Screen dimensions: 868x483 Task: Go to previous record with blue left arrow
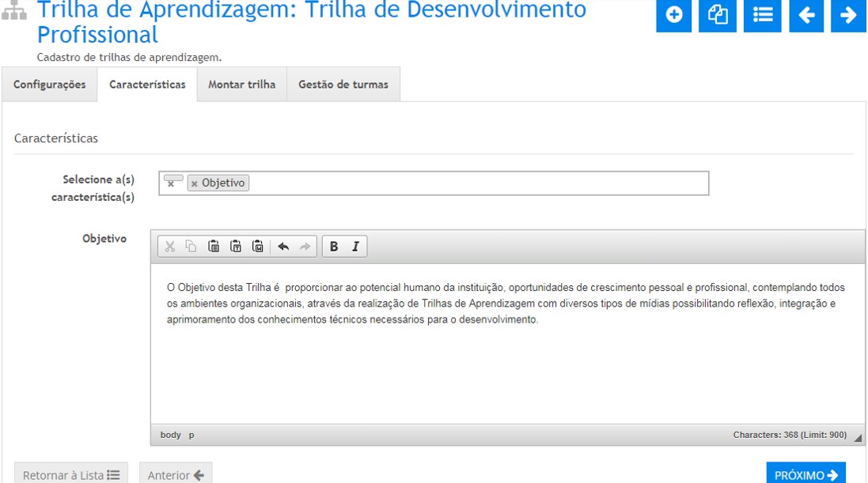tap(806, 15)
